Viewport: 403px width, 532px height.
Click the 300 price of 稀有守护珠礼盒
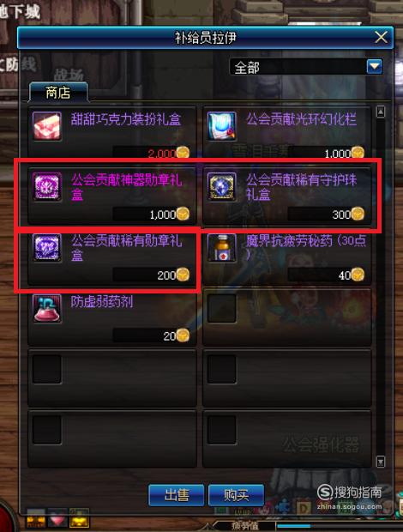click(341, 215)
